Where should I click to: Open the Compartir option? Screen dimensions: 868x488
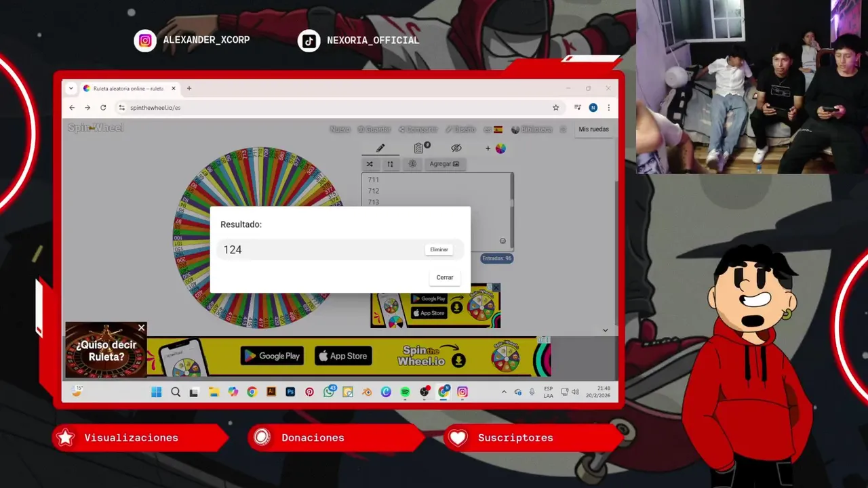[418, 129]
